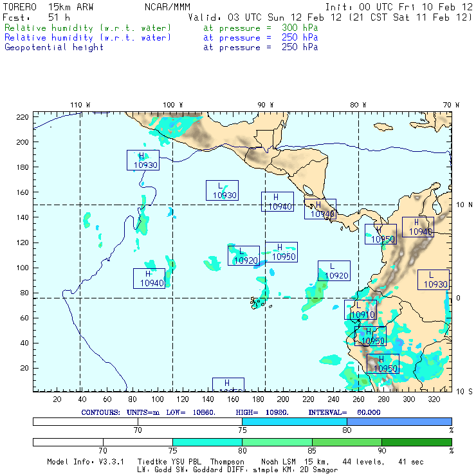Click the 'LOW= 10860.' contour value
The height and width of the screenshot is (476, 476).
190,412
